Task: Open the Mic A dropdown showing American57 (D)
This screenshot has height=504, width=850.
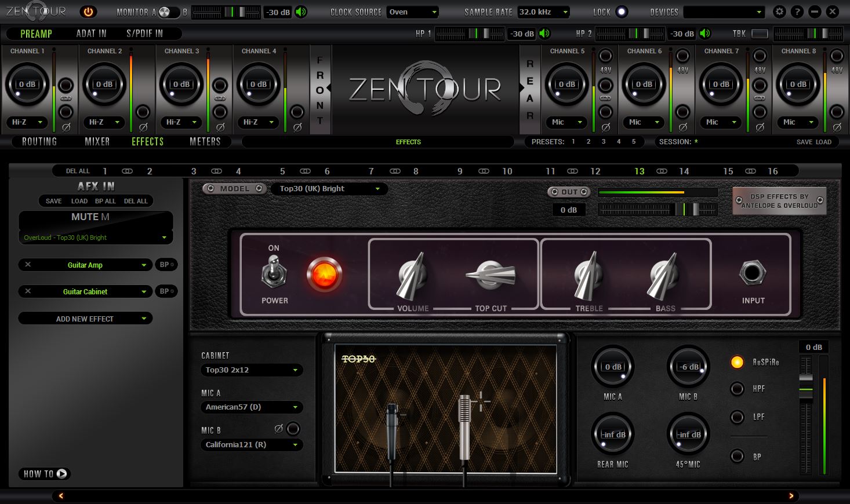Action: pos(252,407)
